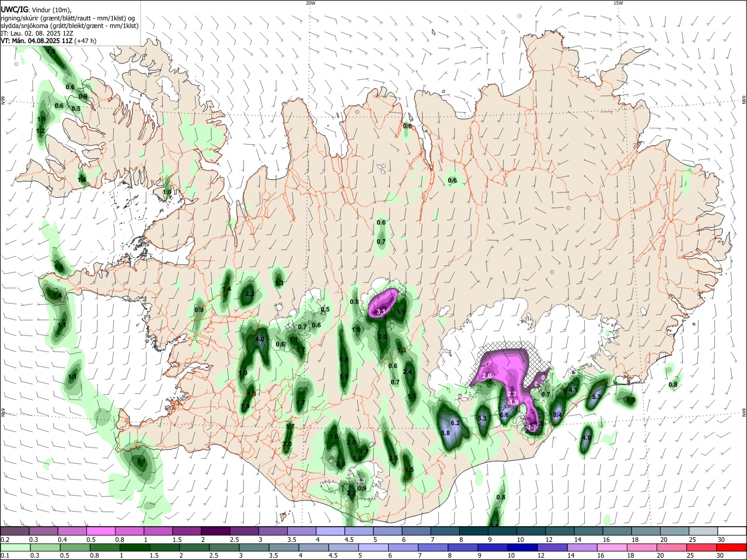The height and width of the screenshot is (560, 747).
Task: Select upper legend swatch between 4 and 4.5
Action: (330, 531)
